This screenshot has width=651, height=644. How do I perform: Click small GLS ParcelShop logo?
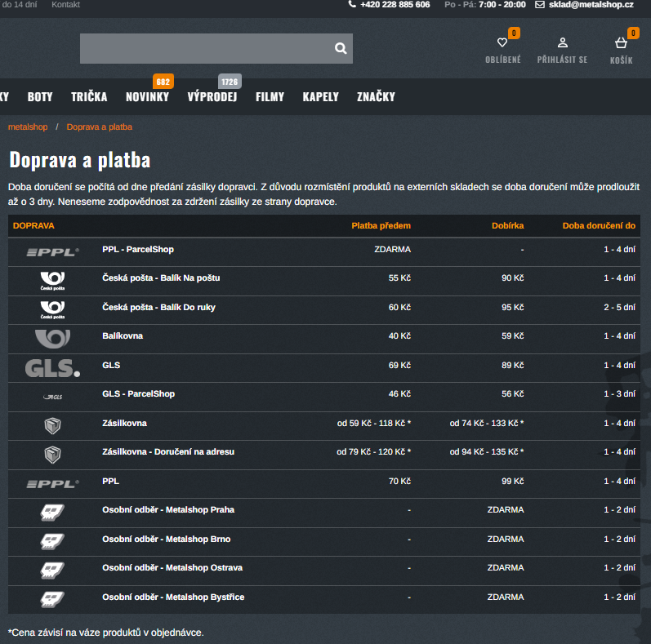(x=53, y=397)
